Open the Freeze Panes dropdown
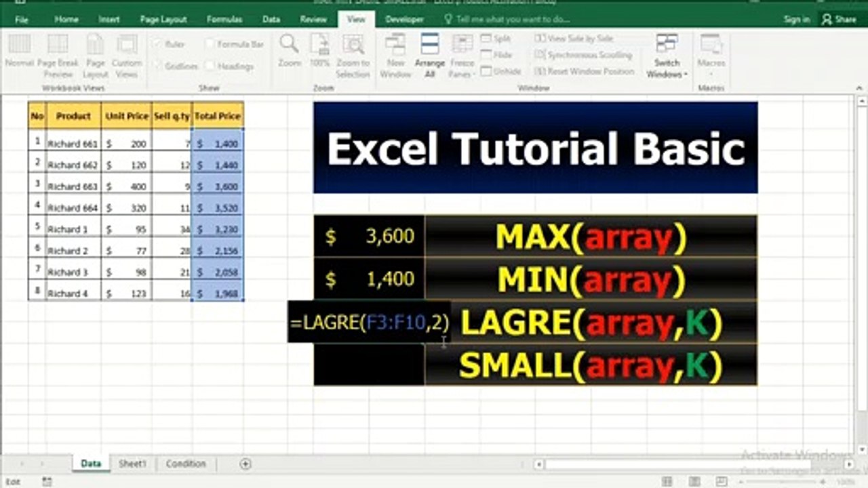The image size is (868, 488). (462, 56)
